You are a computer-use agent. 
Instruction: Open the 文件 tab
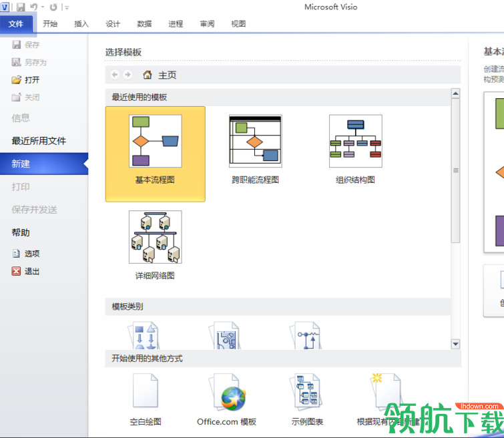click(16, 24)
